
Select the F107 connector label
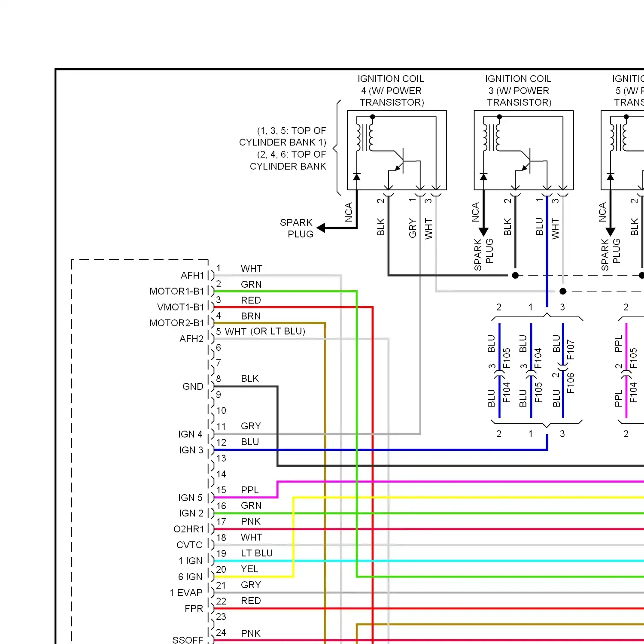pyautogui.click(x=571, y=350)
